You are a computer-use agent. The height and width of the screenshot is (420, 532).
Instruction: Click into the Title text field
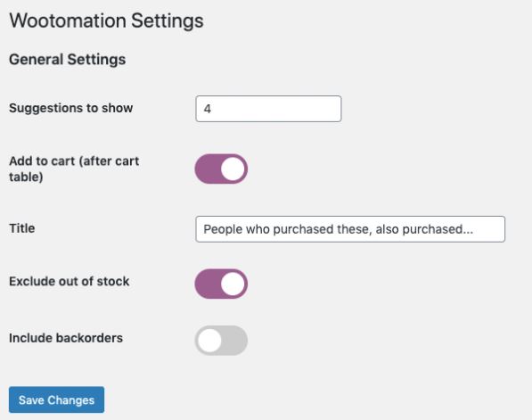click(350, 229)
